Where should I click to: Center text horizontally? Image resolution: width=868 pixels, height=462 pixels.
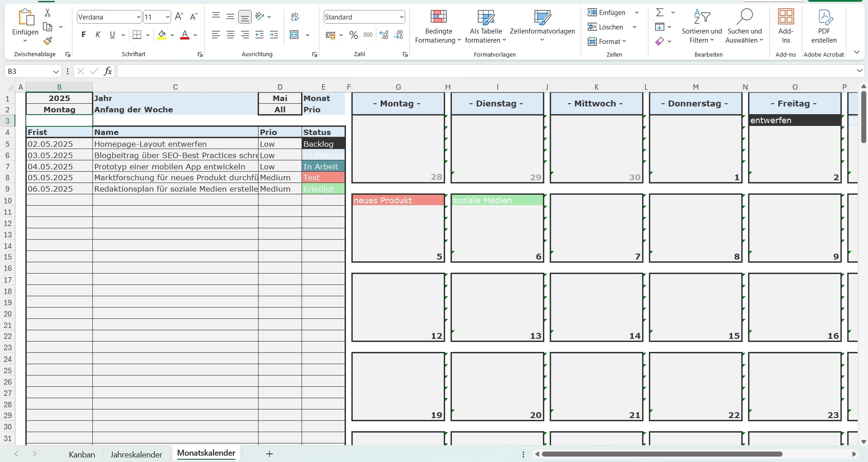[x=230, y=35]
